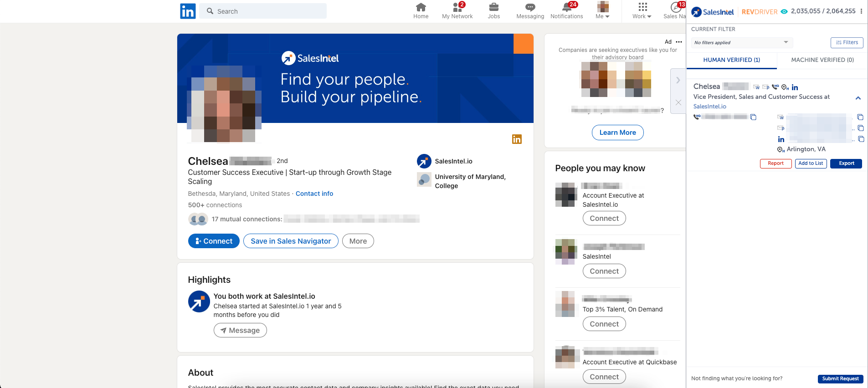868x388 pixels.
Task: Click the work email icon beside Chelsea's name
Action: pos(756,87)
